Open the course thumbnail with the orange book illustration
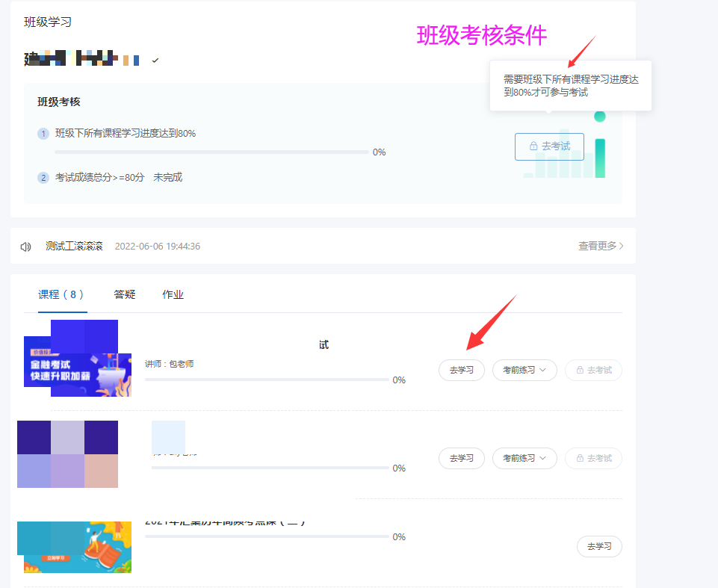The height and width of the screenshot is (588, 718). (75, 547)
